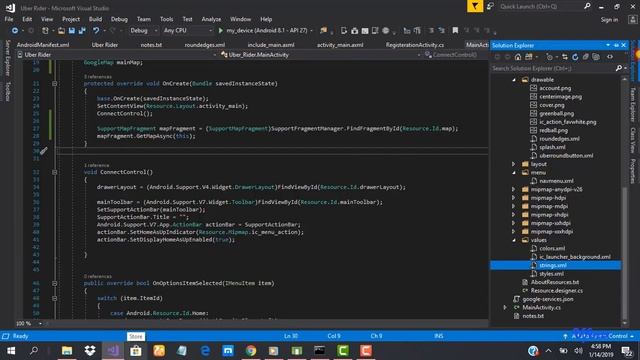Open the Analyze menu
Image resolution: width=640 pixels, height=360 pixels.
[211, 19]
